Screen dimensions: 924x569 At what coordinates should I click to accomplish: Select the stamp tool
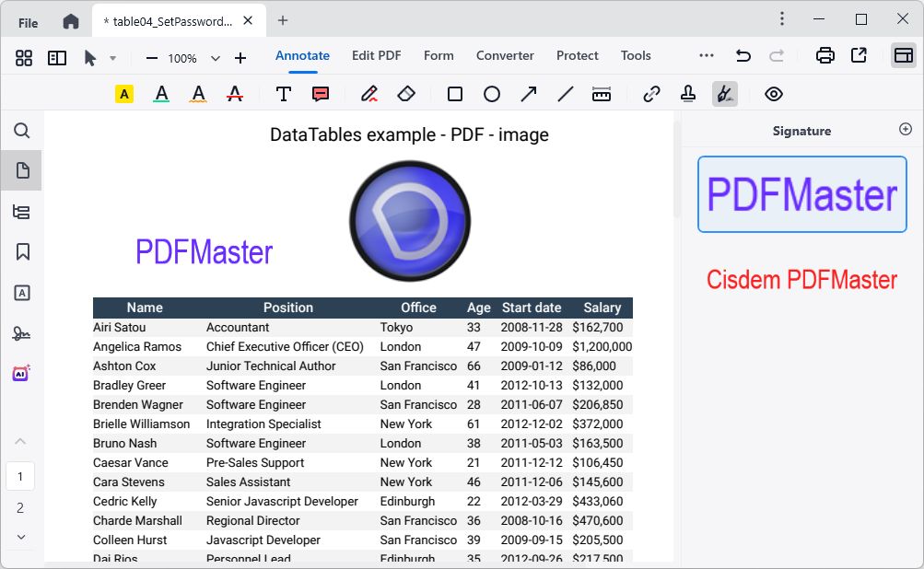687,94
